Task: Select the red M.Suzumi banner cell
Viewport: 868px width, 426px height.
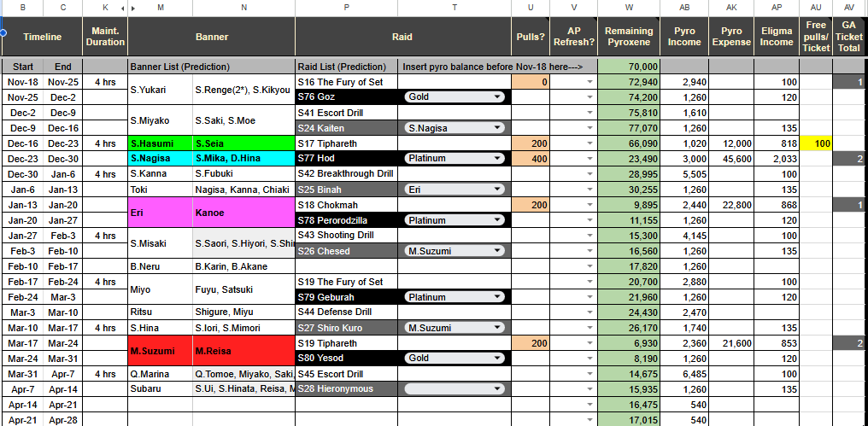Action: point(160,351)
